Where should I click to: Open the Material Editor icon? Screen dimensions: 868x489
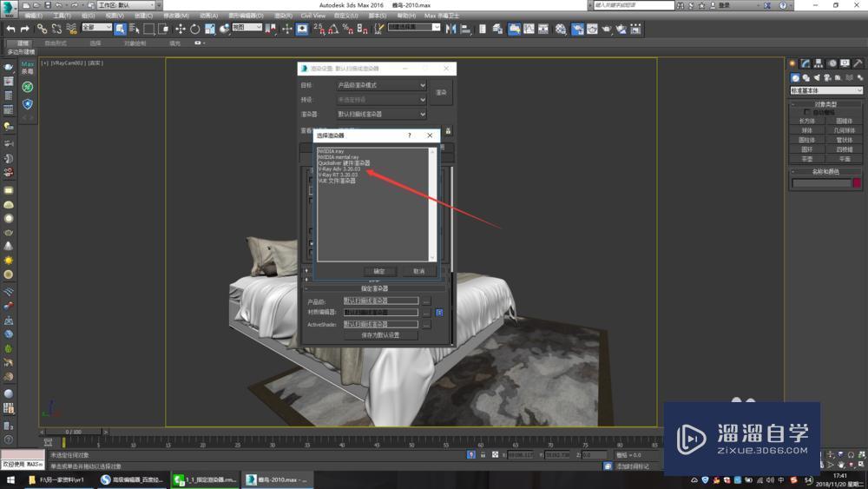(561, 29)
